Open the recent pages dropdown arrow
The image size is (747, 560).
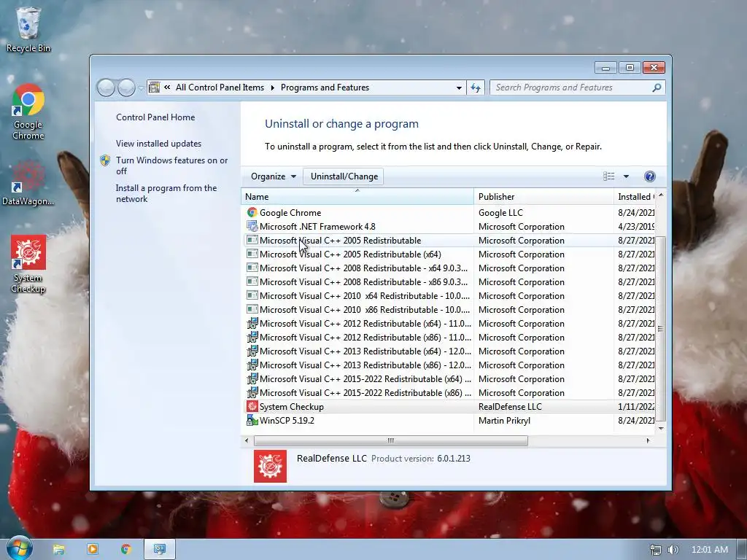[141, 87]
